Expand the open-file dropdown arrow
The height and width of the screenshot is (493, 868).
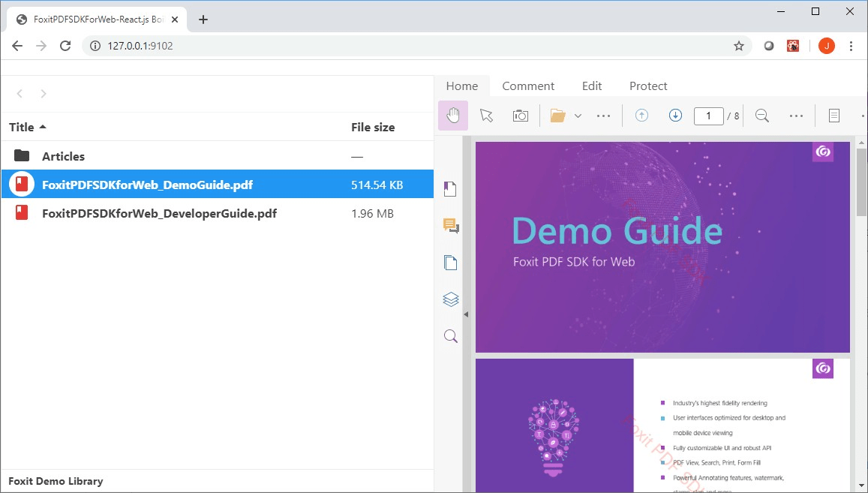pos(578,116)
